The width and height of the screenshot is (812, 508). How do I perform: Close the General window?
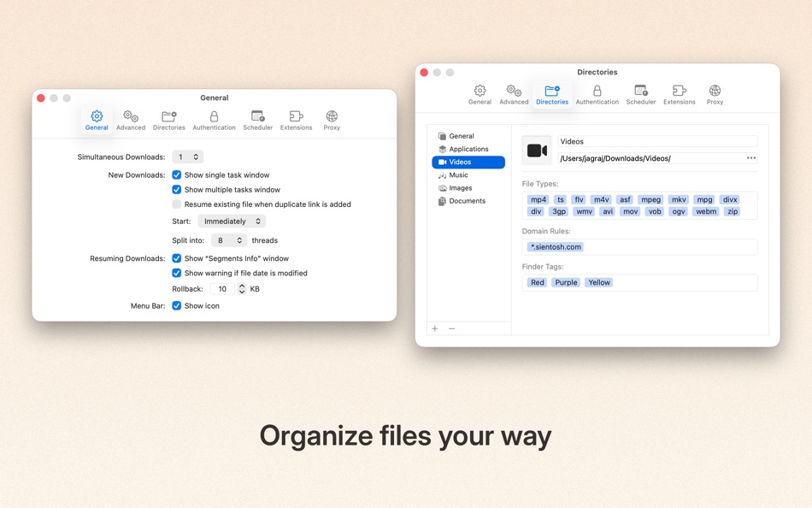41,97
